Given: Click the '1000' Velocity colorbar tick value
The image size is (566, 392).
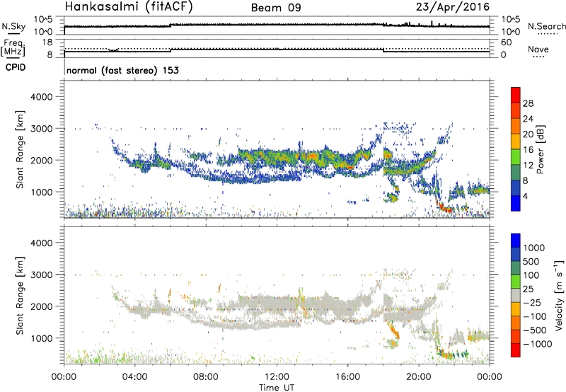Looking at the screenshot, I should click(534, 248).
